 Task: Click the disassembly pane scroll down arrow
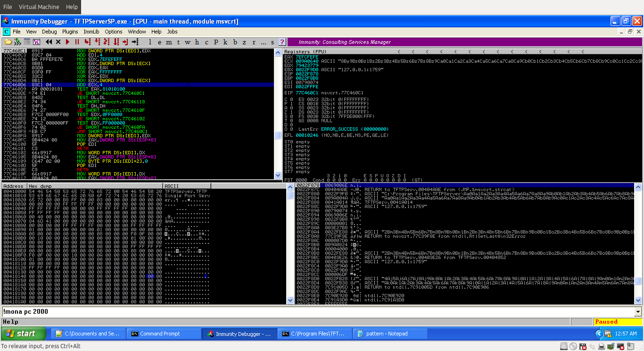[x=278, y=175]
